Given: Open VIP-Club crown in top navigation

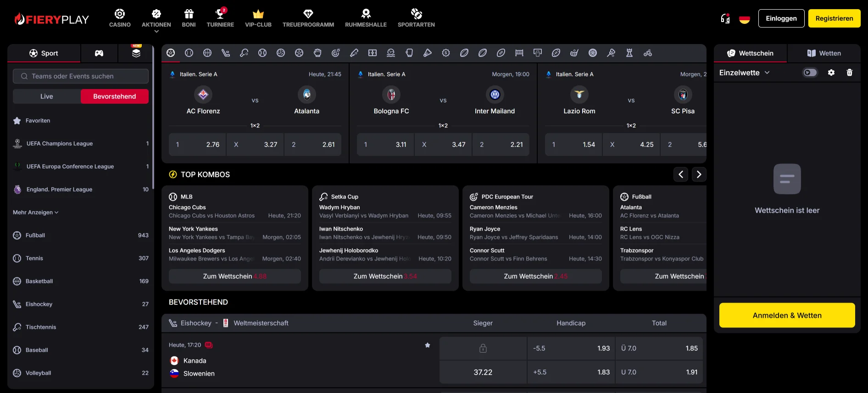Looking at the screenshot, I should tap(258, 18).
